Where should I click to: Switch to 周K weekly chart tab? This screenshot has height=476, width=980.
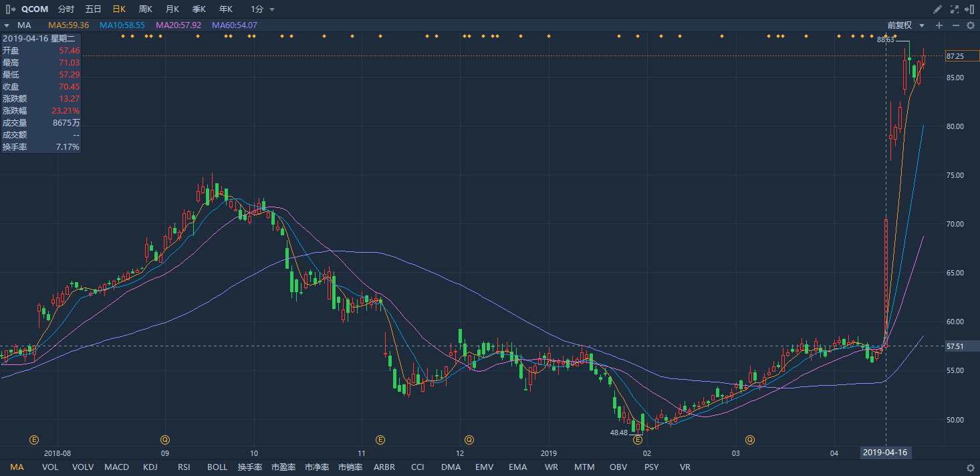coord(145,9)
